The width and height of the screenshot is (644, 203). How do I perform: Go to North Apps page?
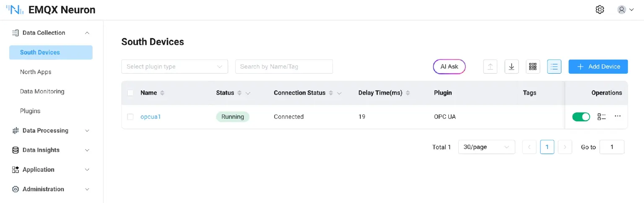[36, 72]
